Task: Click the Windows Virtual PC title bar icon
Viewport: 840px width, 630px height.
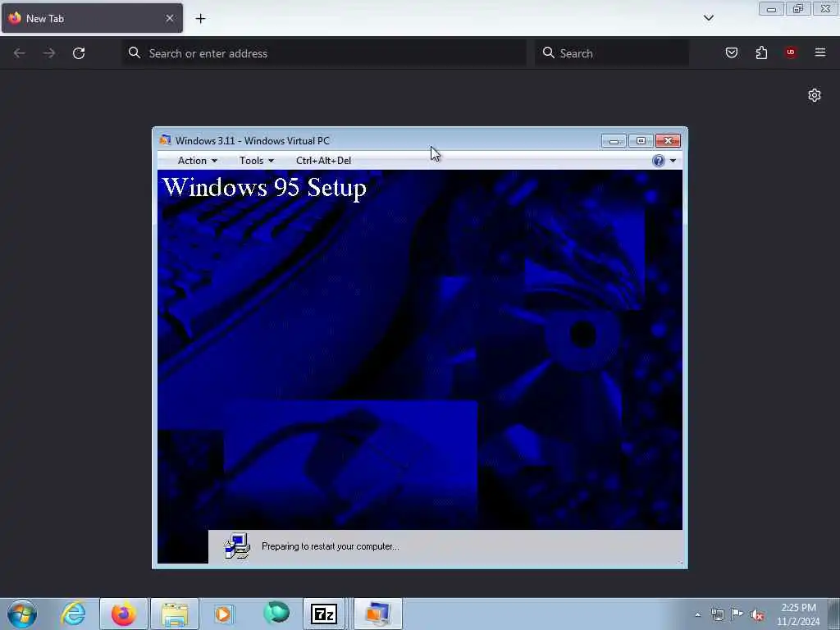Action: coord(165,140)
